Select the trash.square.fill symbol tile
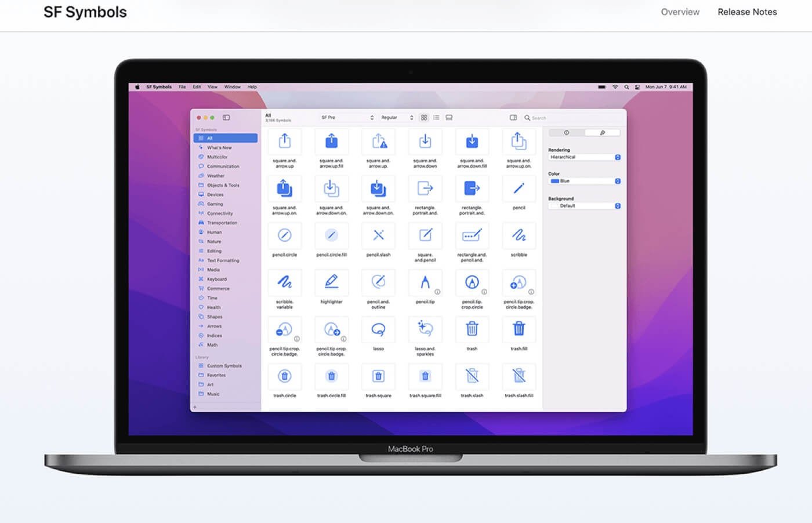This screenshot has height=523, width=812. [x=425, y=376]
